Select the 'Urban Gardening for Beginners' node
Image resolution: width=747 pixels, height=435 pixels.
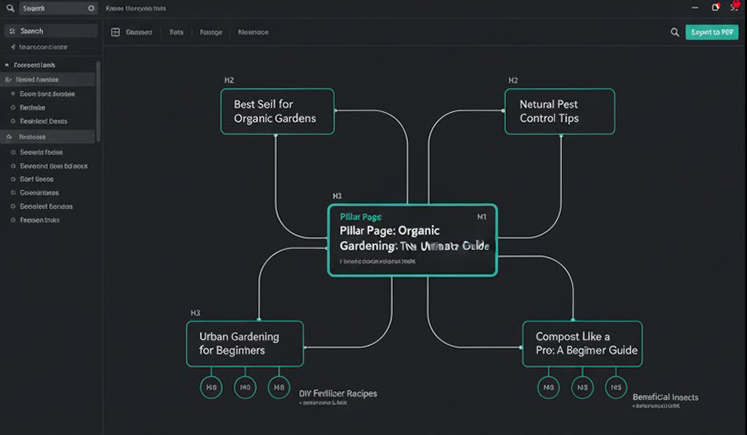(x=245, y=344)
